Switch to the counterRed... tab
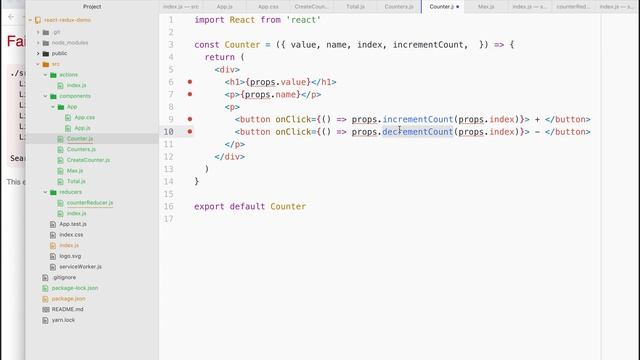The width and height of the screenshot is (640, 360). (573, 7)
